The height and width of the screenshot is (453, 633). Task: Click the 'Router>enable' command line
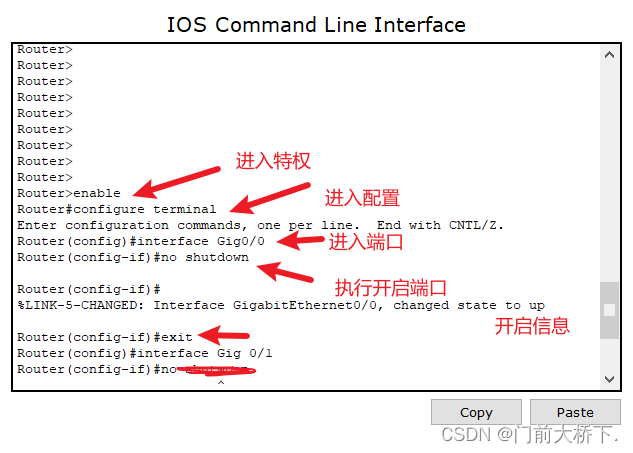pyautogui.click(x=69, y=193)
